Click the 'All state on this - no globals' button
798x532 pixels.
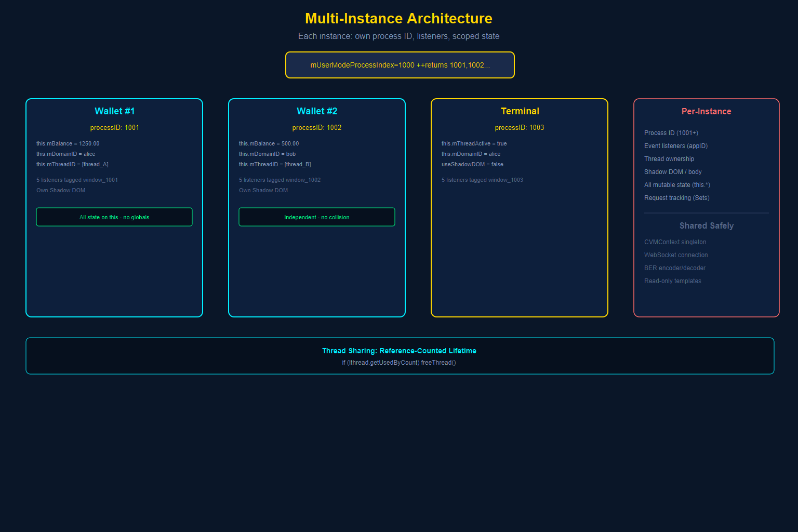(x=114, y=217)
